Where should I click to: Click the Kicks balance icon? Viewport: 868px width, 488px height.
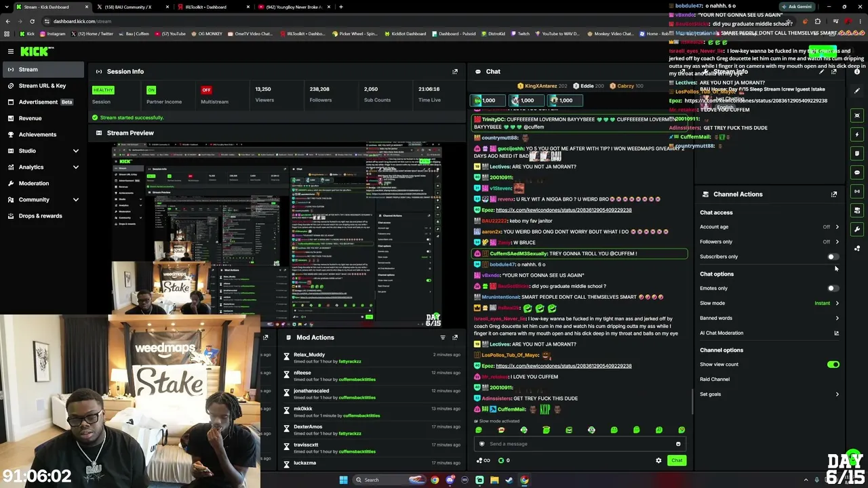coord(501,460)
